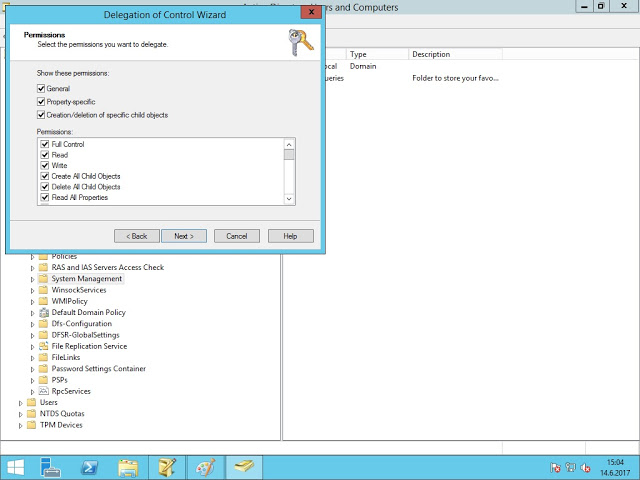This screenshot has height=480, width=640.
Task: Click the Default Domain Policy icon
Action: point(43,313)
